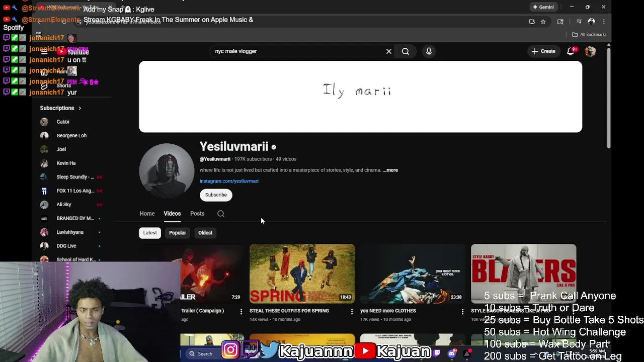This screenshot has height=362, width=644.
Task: Select the Videos tab
Action: point(172,214)
